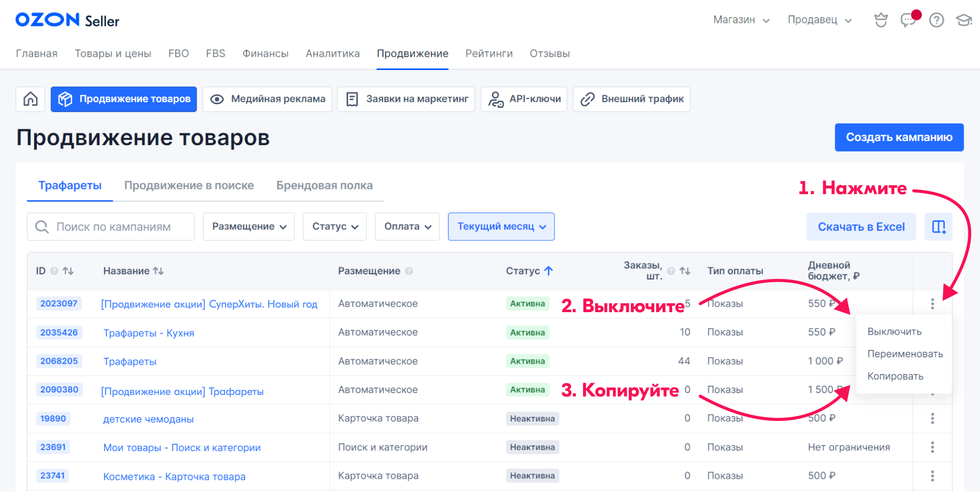The width and height of the screenshot is (980, 492).
Task: Sort table by Название arrows
Action: 159,271
